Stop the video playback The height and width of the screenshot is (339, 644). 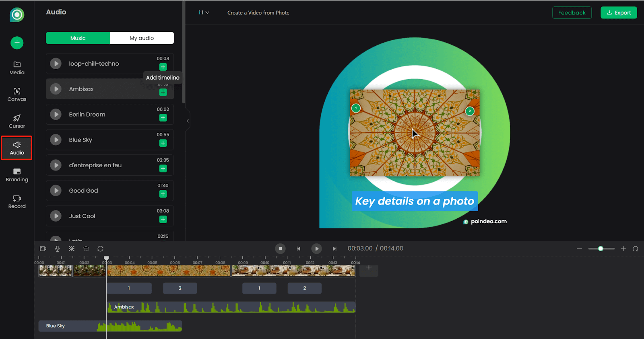pyautogui.click(x=281, y=249)
